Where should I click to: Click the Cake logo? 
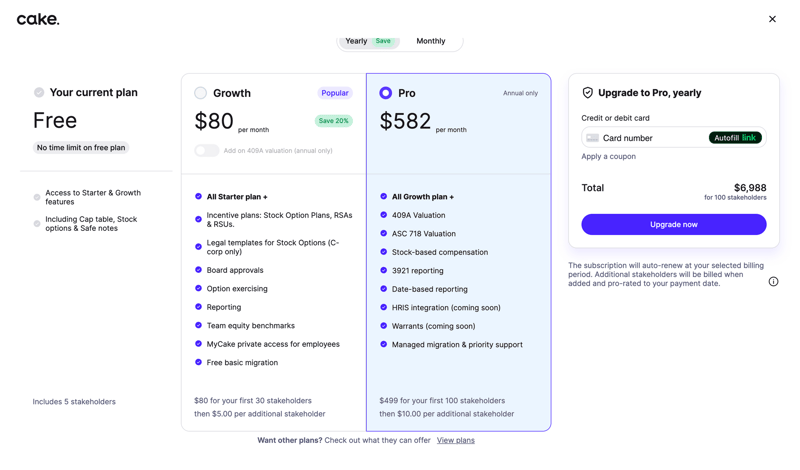(38, 19)
